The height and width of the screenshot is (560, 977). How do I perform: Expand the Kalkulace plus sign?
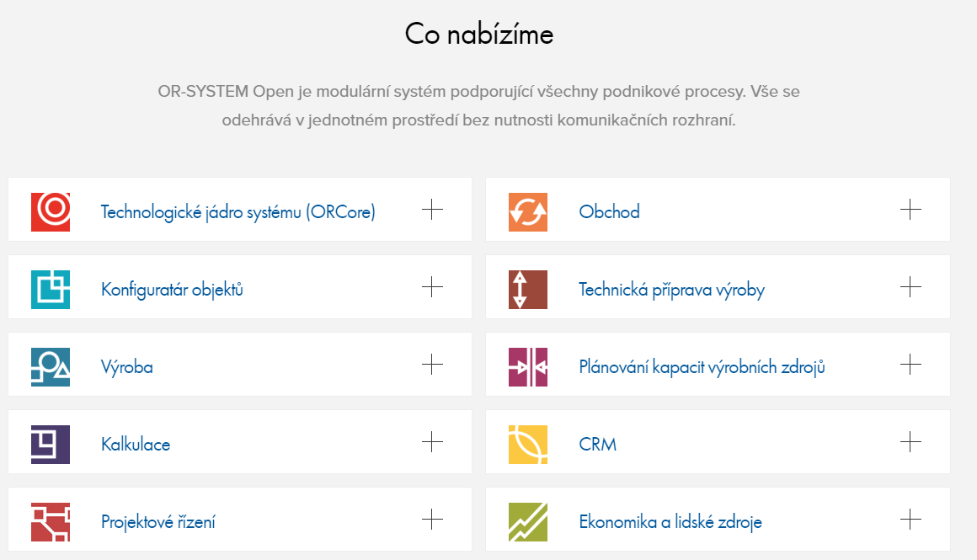pos(432,442)
